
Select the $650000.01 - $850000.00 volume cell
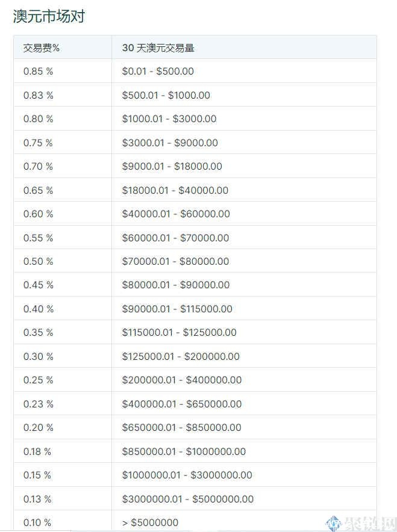tap(181, 427)
